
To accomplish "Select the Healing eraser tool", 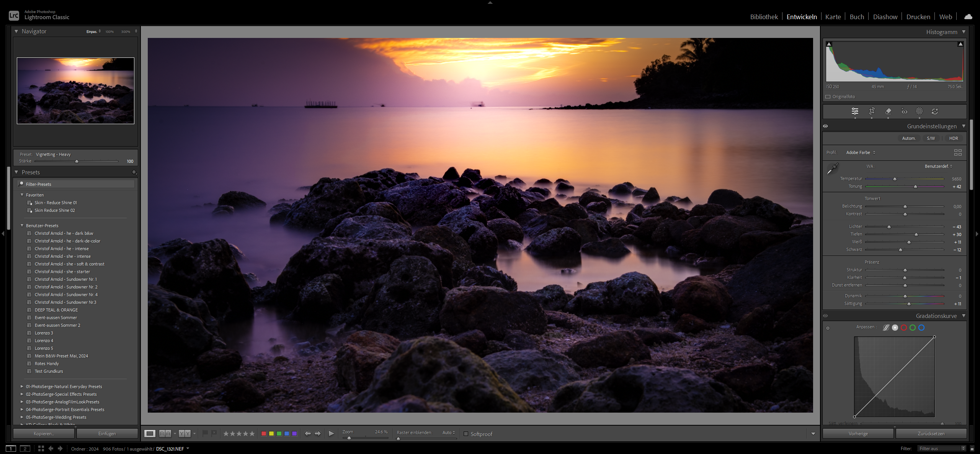I will 888,111.
